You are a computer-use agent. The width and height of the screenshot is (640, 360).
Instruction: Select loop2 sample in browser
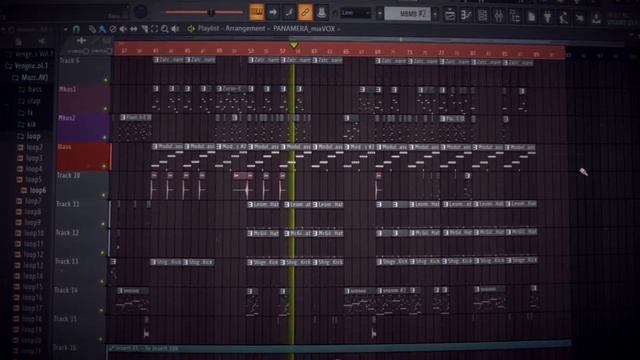click(30, 147)
